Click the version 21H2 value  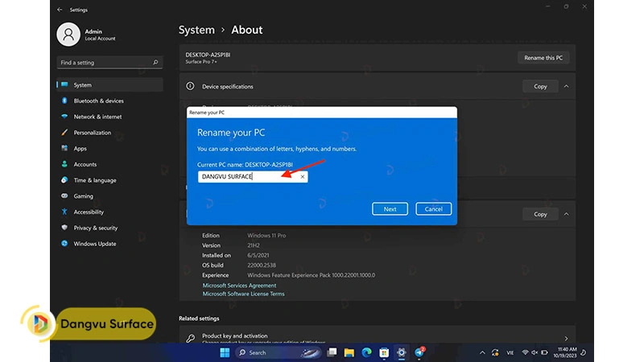(254, 245)
